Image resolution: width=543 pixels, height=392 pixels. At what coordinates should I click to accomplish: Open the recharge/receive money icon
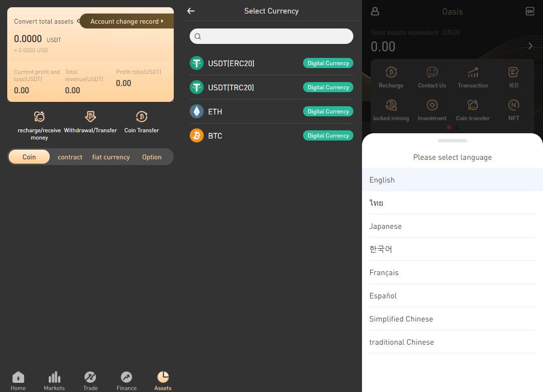click(39, 116)
